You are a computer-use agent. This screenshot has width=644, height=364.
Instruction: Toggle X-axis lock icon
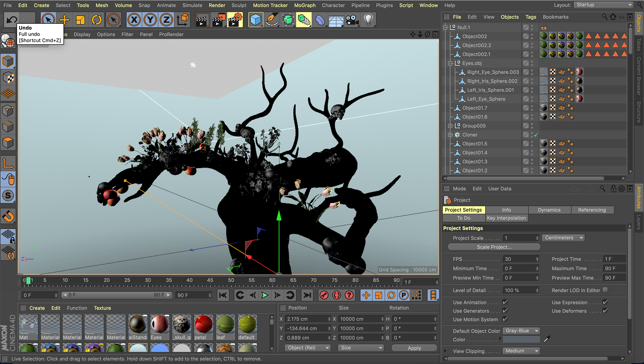(134, 20)
